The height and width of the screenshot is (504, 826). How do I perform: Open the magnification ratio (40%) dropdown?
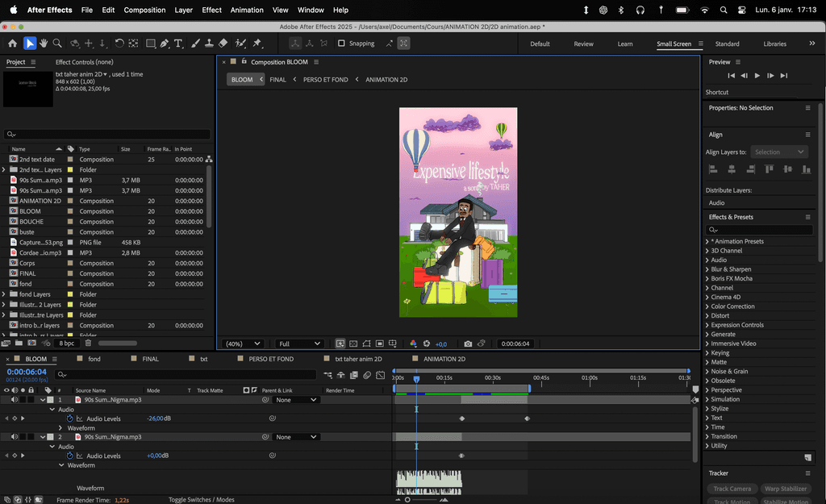click(243, 344)
